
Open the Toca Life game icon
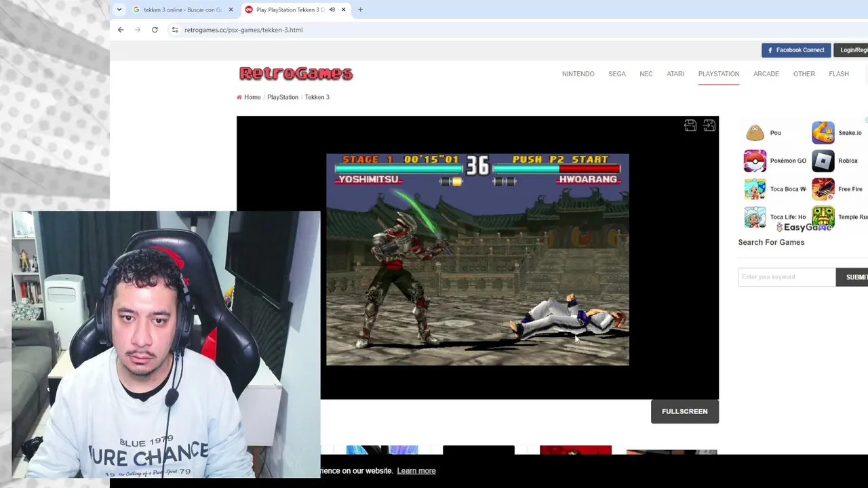(x=755, y=217)
